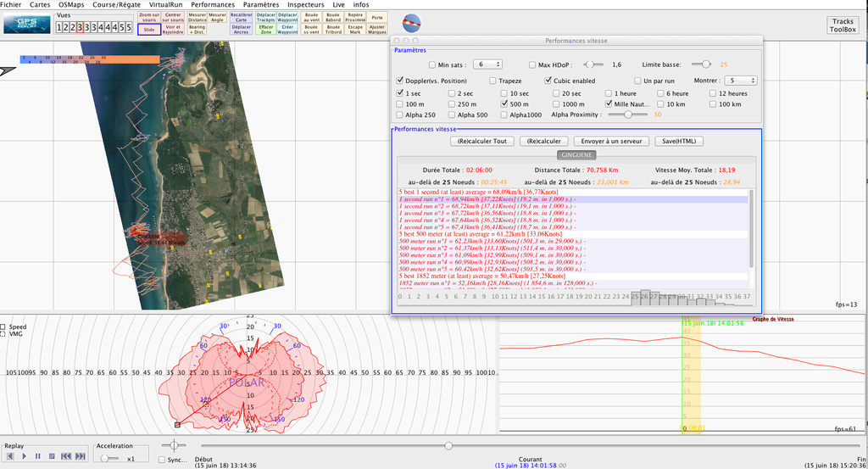Select the Bearing + Dist. tool

[x=197, y=30]
